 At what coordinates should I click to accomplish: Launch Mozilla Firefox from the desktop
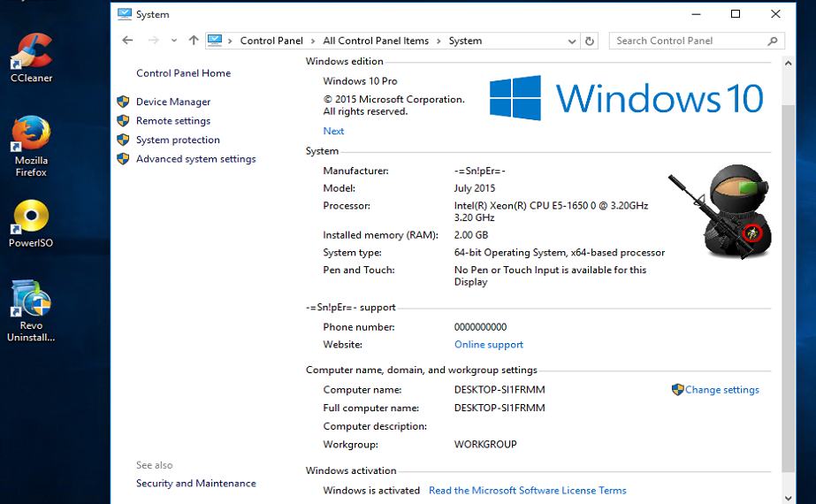(31, 146)
